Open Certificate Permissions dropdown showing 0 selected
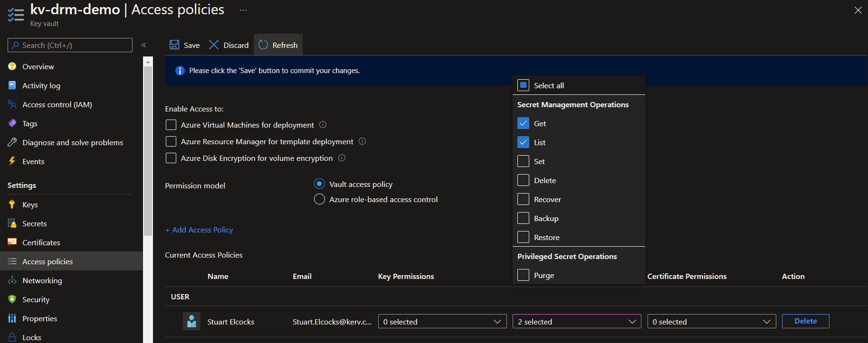868x343 pixels. [x=712, y=321]
